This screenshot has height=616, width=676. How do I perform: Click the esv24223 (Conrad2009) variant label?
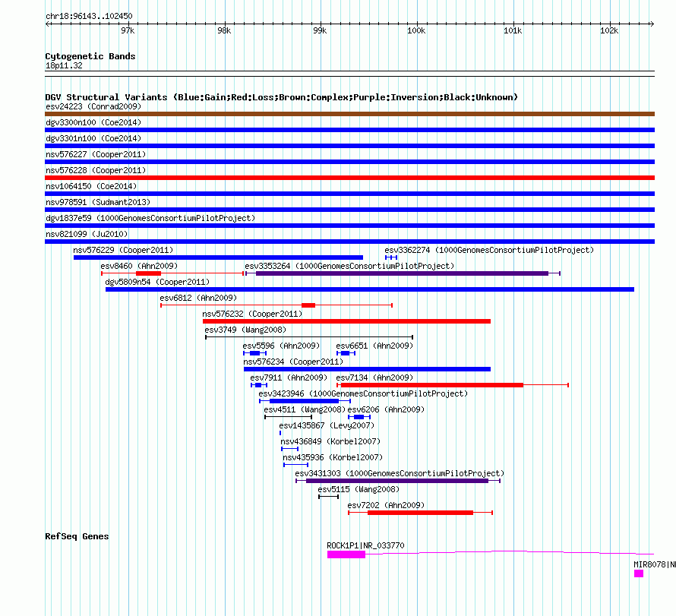pos(93,106)
